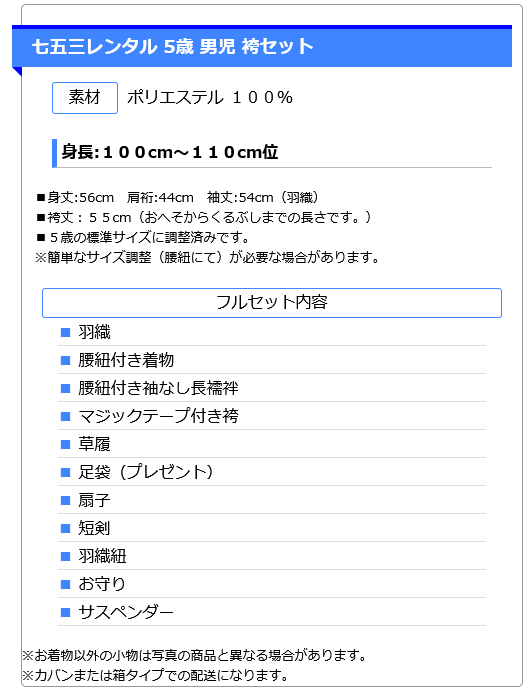Click the note about カバンまたは箱タイプ delivery
This screenshot has width=531, height=695.
click(x=155, y=675)
